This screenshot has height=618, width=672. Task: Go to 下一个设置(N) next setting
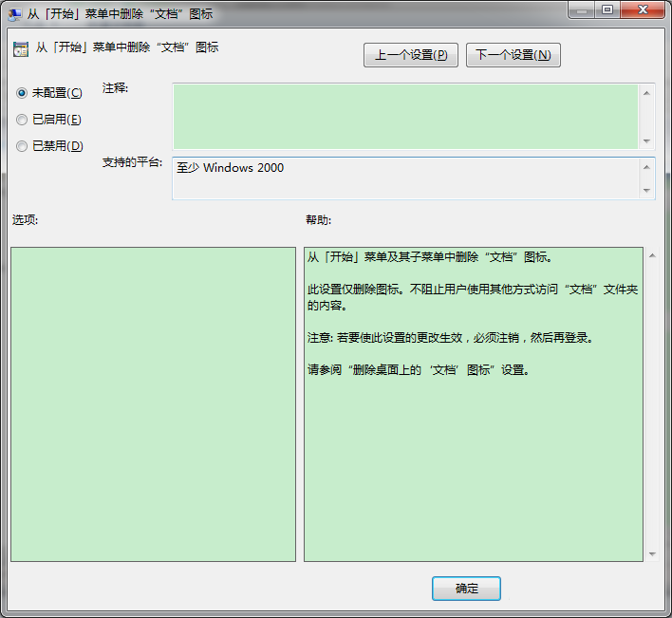(513, 55)
